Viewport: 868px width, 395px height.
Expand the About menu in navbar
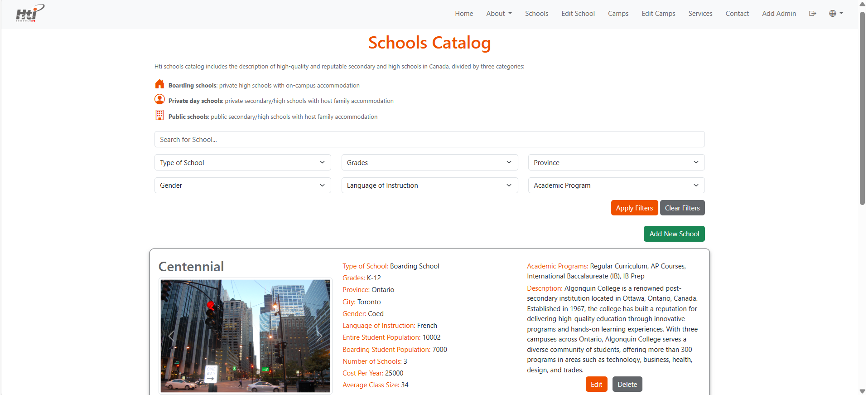coord(498,14)
